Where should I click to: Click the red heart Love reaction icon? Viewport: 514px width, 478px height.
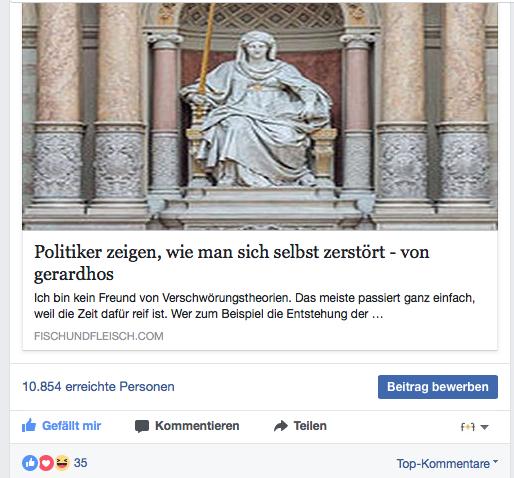(x=46, y=463)
